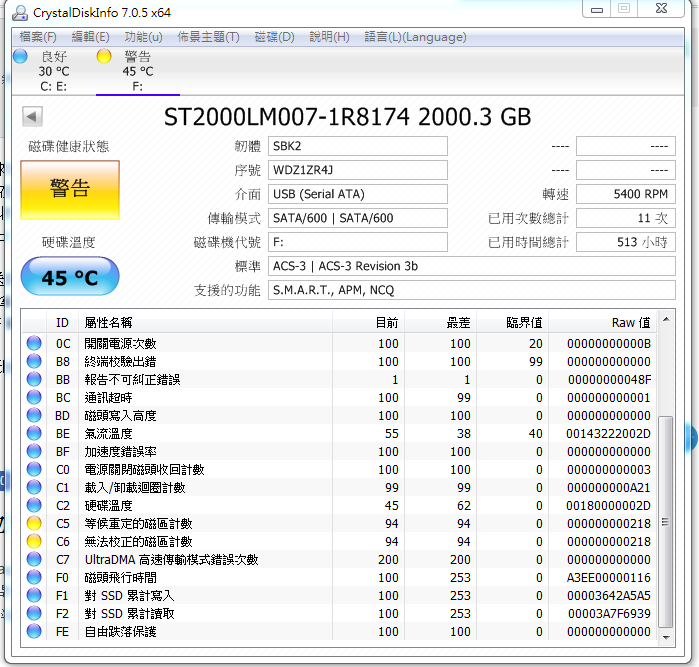This screenshot has width=699, height=667.
Task: Click the scroll up arrow of attribute list
Action: 666,319
